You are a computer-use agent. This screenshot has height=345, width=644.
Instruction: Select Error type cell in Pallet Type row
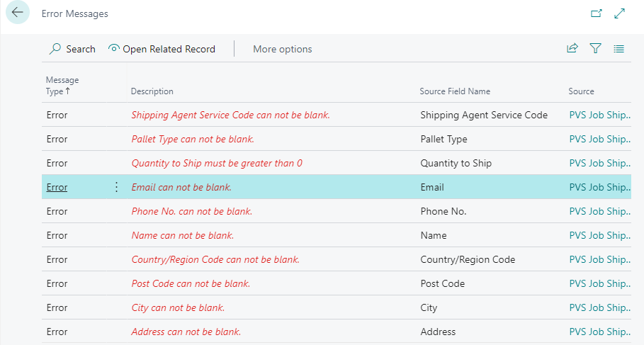click(x=57, y=140)
